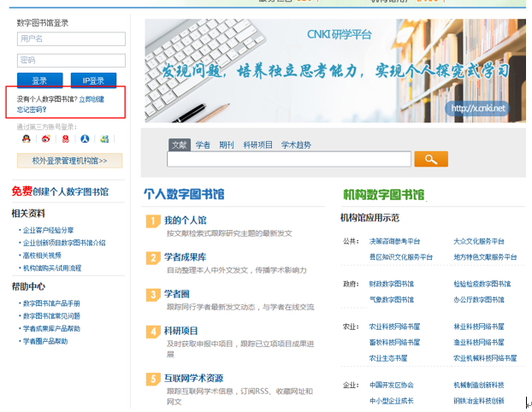Click the 忘记密码? link
The height and width of the screenshot is (412, 532).
(32, 109)
